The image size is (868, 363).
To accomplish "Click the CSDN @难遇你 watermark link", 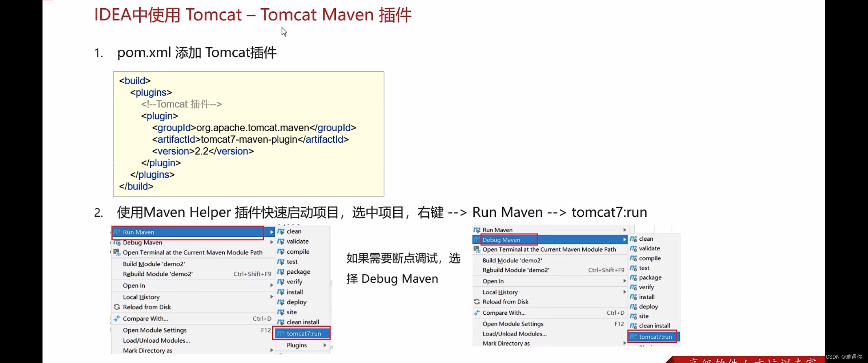I will point(843,356).
